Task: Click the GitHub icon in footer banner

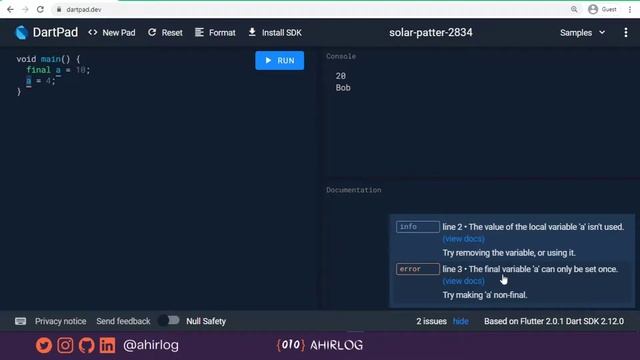Action: (x=86, y=345)
